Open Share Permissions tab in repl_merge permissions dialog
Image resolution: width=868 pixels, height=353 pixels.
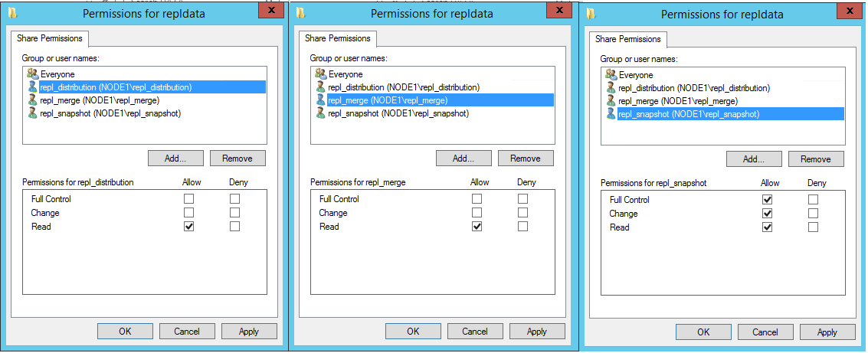(337, 38)
